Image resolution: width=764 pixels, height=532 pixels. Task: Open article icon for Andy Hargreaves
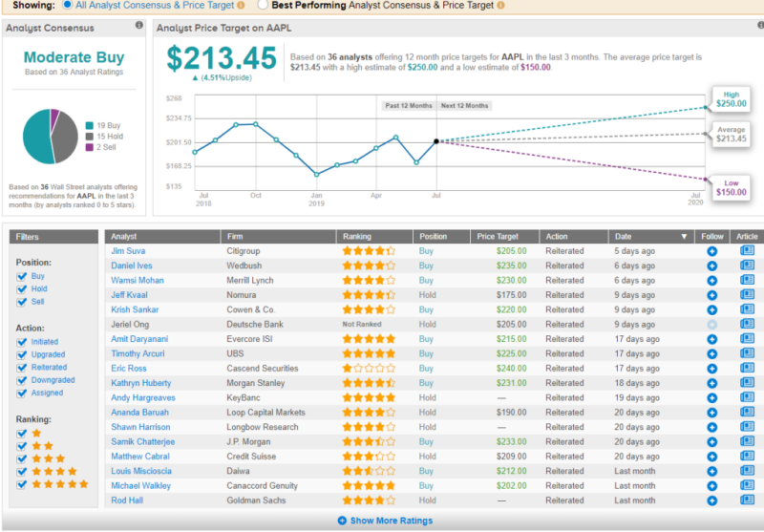(747, 397)
